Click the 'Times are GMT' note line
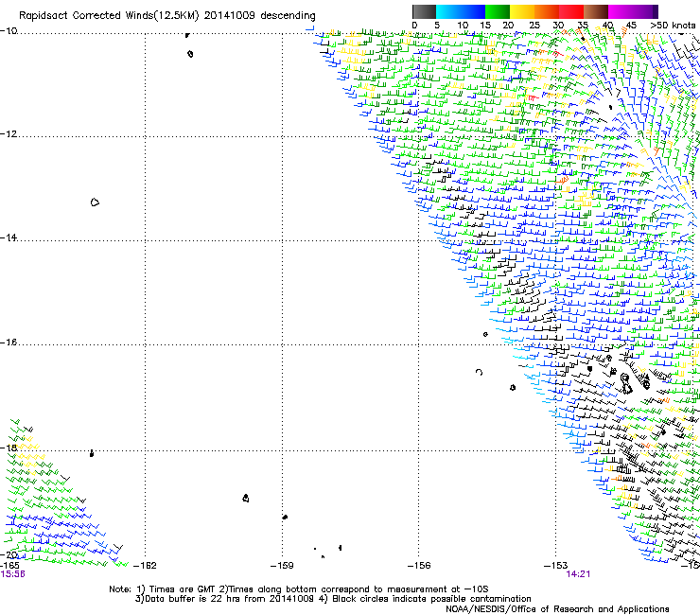The height and width of the screenshot is (615, 700). click(299, 589)
